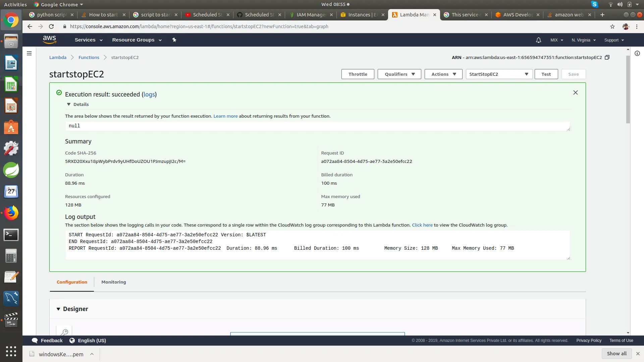Expand the Actions dropdown menu
Image resolution: width=644 pixels, height=362 pixels.
click(x=443, y=74)
